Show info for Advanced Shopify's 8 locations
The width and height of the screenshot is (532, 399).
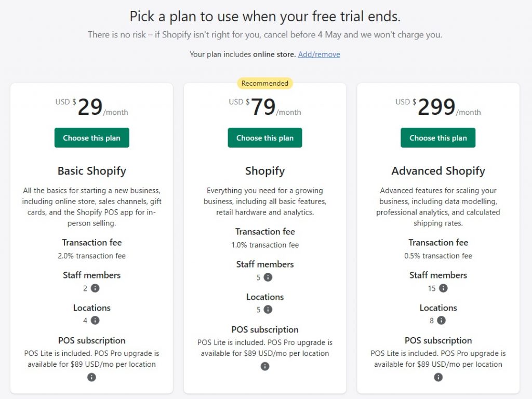pyautogui.click(x=441, y=321)
